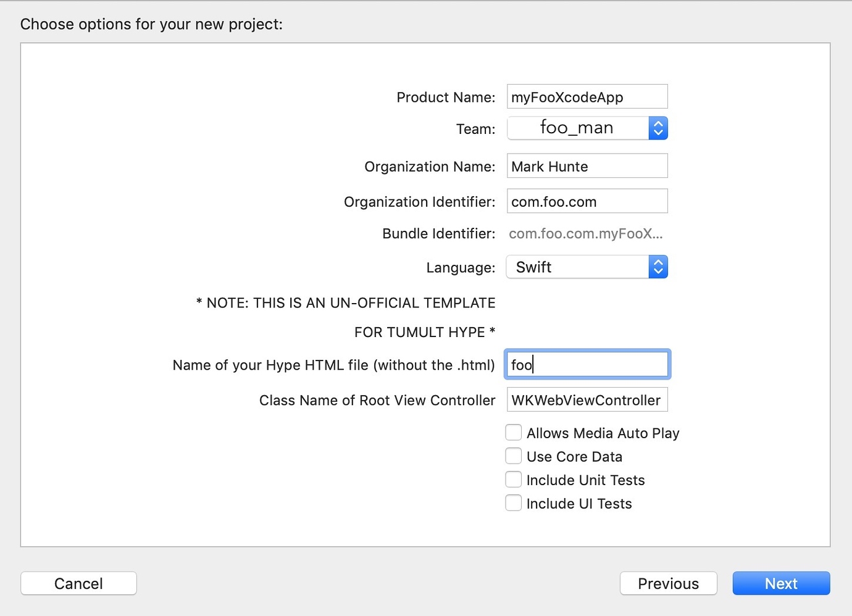Focus the Hype HTML file name field
Screen dimensions: 852x616
pos(587,365)
